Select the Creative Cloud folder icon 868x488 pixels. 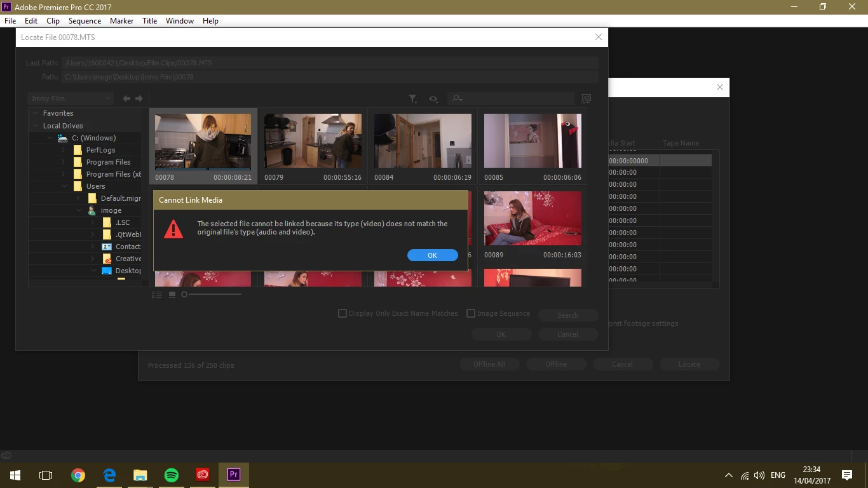[x=107, y=259]
